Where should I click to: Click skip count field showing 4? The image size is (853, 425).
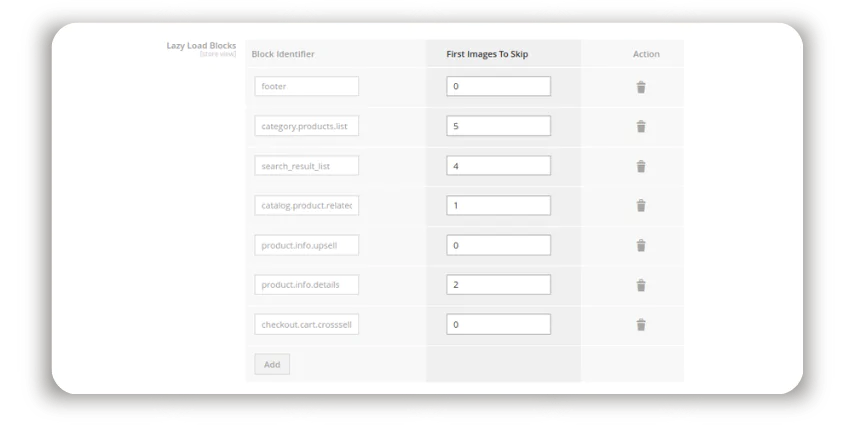click(498, 166)
